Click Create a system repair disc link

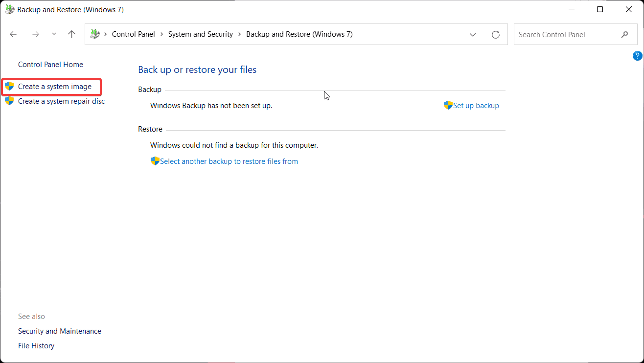click(x=61, y=101)
